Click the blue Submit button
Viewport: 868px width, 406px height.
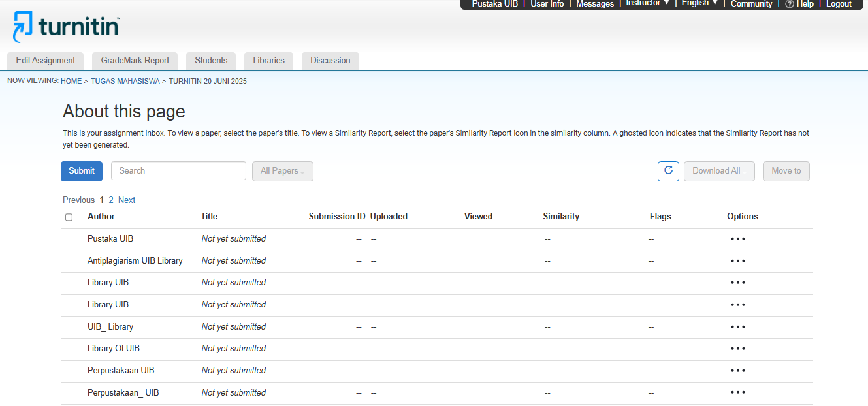pos(82,171)
